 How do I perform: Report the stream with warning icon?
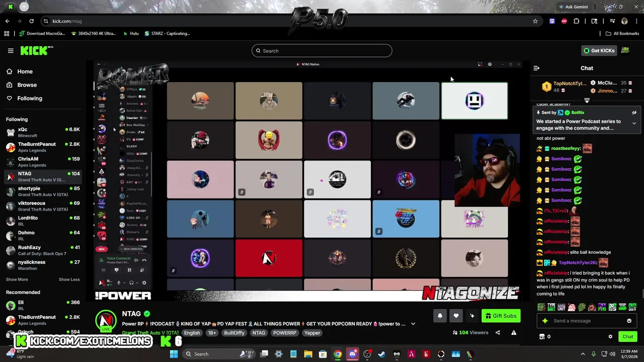click(514, 332)
